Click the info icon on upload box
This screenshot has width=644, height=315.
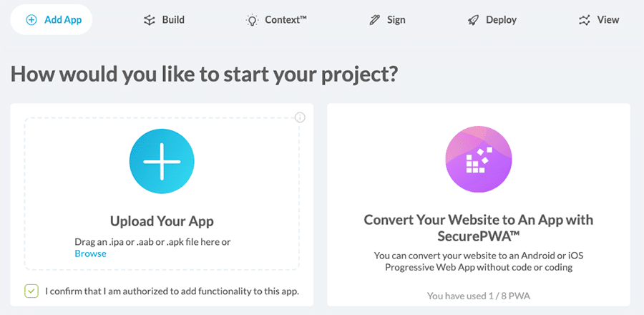coord(300,117)
